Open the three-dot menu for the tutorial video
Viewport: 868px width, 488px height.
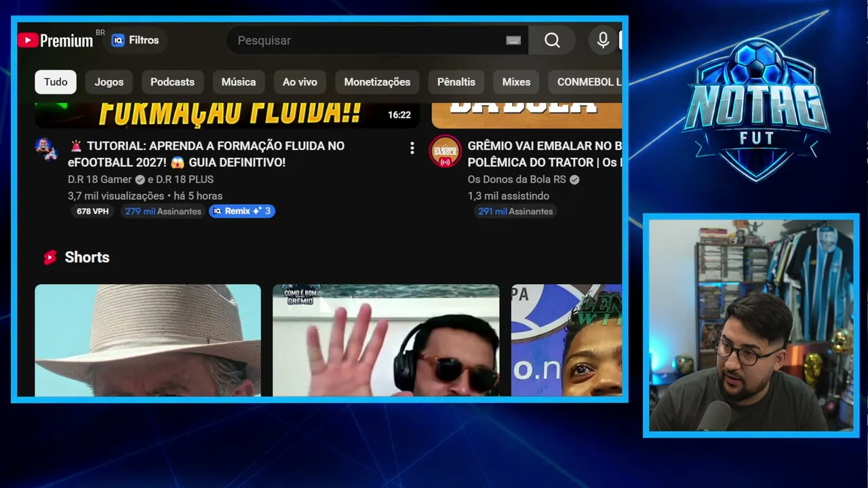pos(412,148)
